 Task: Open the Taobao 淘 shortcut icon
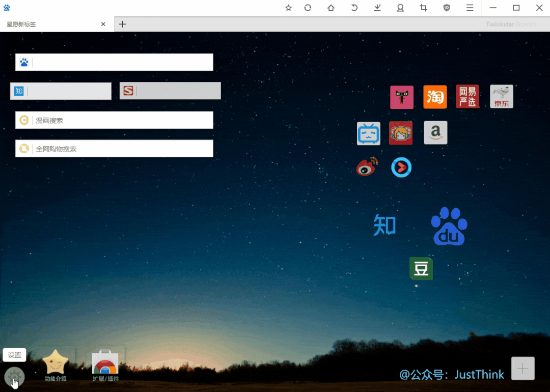[x=435, y=97]
